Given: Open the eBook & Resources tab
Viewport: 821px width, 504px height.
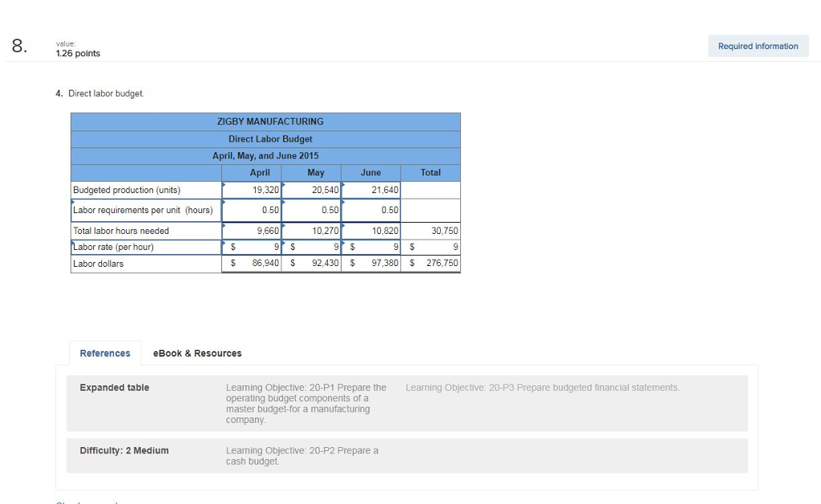Looking at the screenshot, I should (x=196, y=353).
